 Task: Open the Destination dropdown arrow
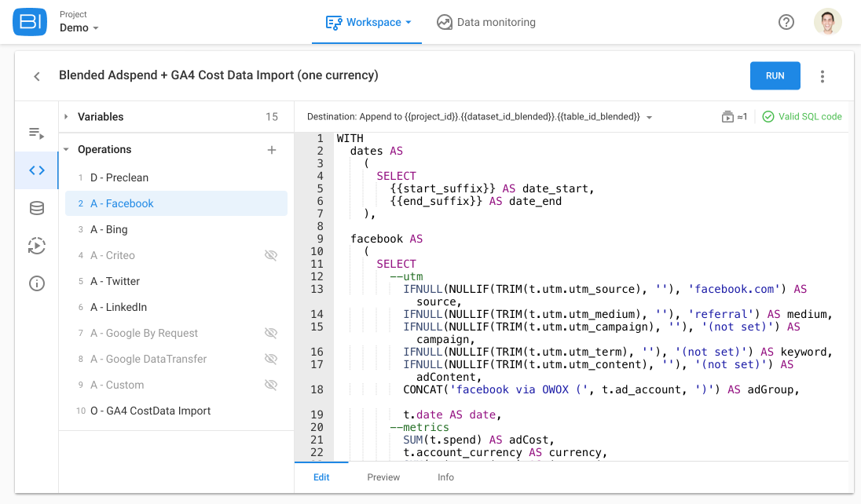(x=649, y=117)
